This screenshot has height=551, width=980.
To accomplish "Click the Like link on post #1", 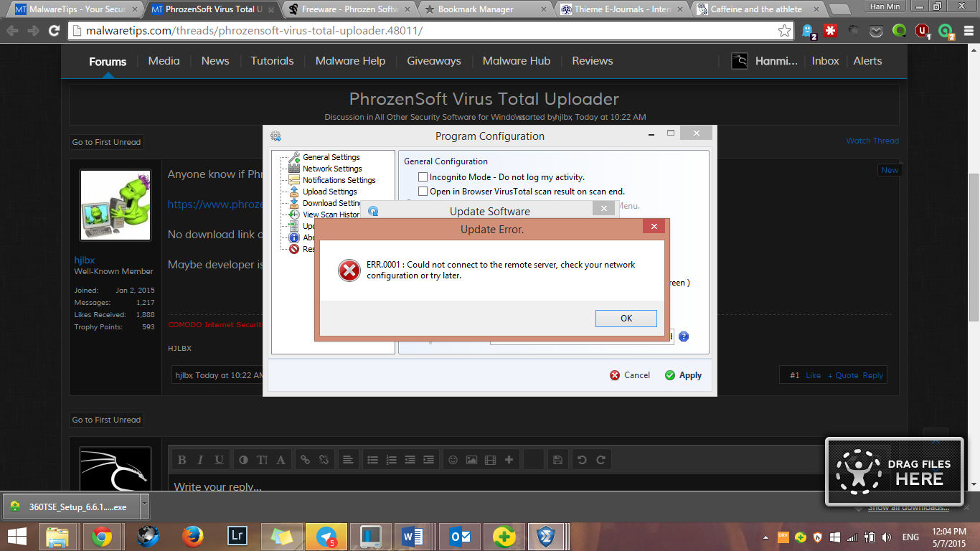I will tap(813, 375).
